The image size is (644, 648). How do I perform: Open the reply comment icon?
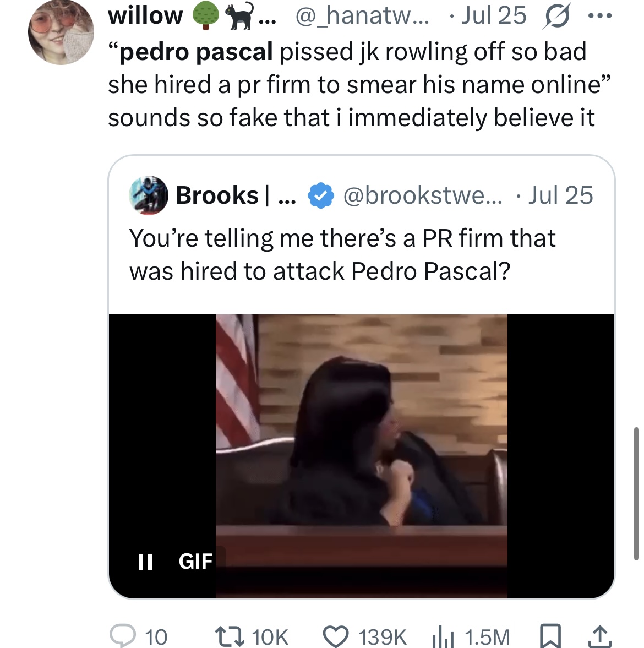(122, 636)
